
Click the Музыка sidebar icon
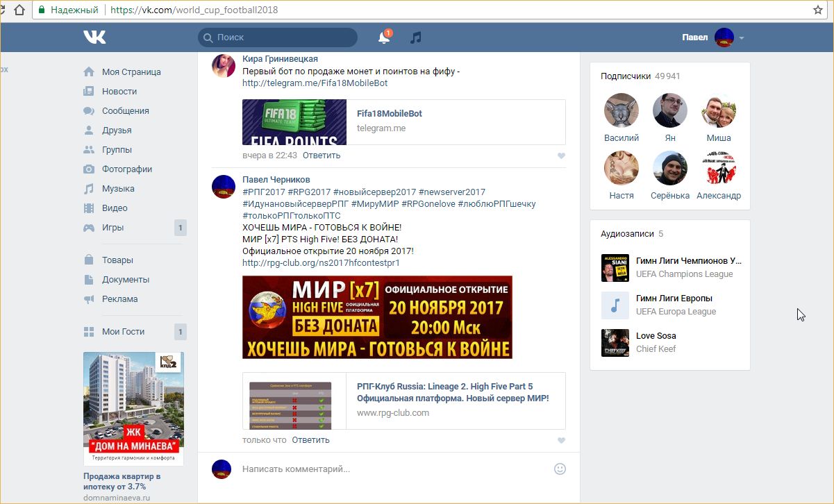pyautogui.click(x=89, y=189)
